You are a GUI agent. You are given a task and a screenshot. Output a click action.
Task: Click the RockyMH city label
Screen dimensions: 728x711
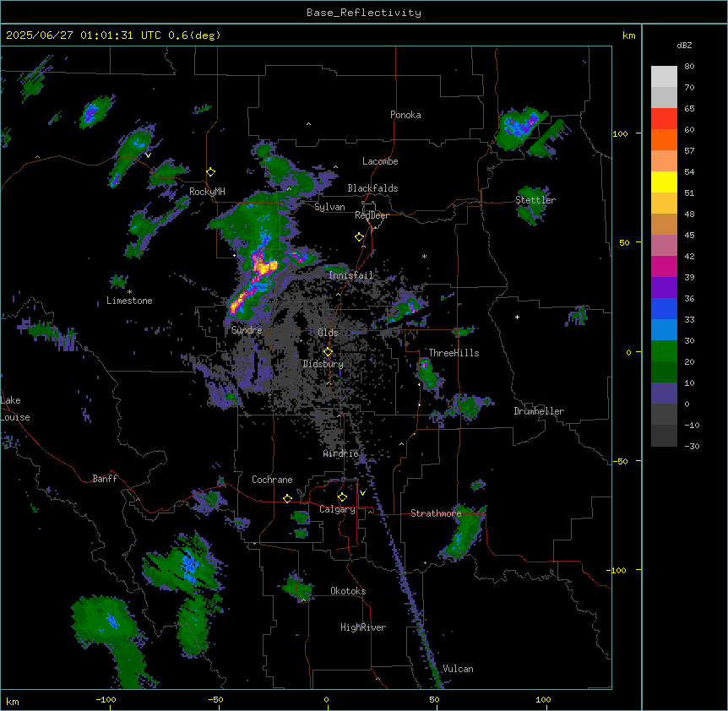pos(207,192)
